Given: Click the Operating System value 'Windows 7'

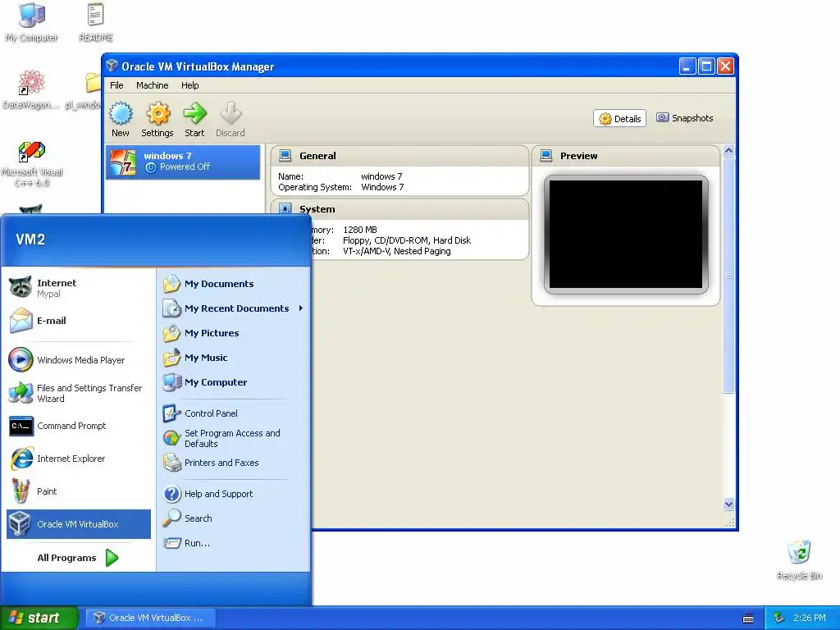Looking at the screenshot, I should tap(382, 187).
